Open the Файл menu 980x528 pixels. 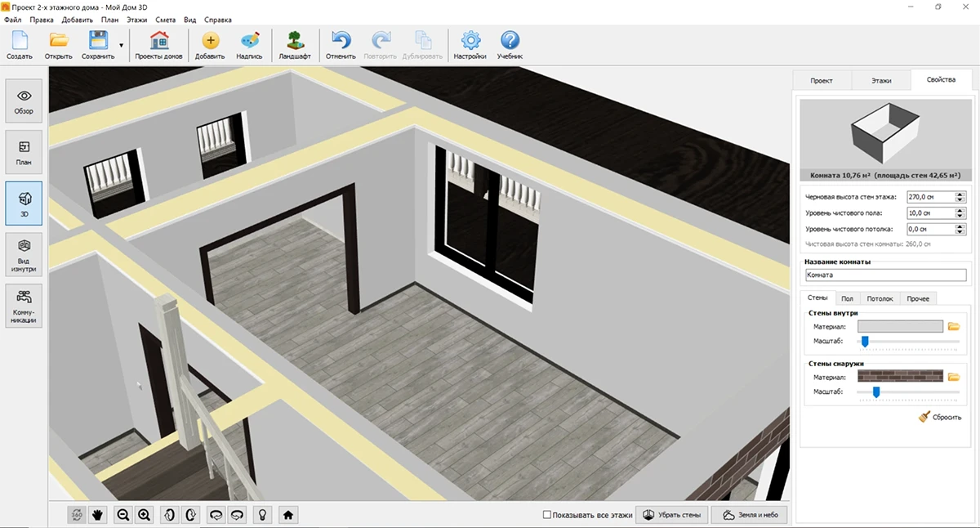(12, 19)
